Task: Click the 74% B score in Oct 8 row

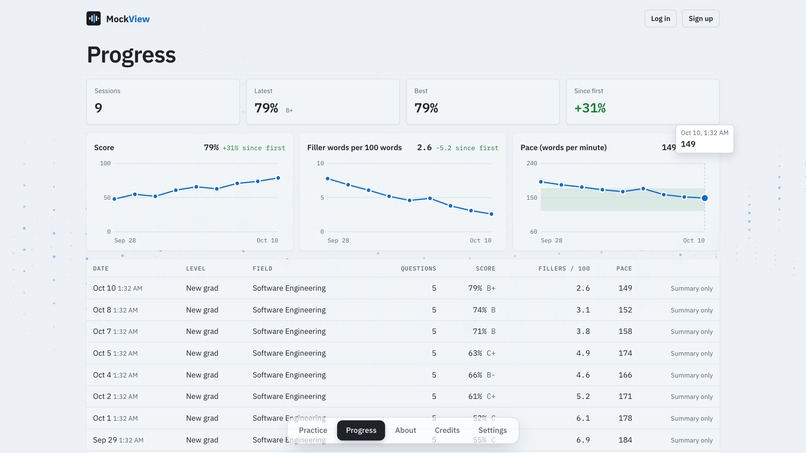Action: click(x=484, y=310)
